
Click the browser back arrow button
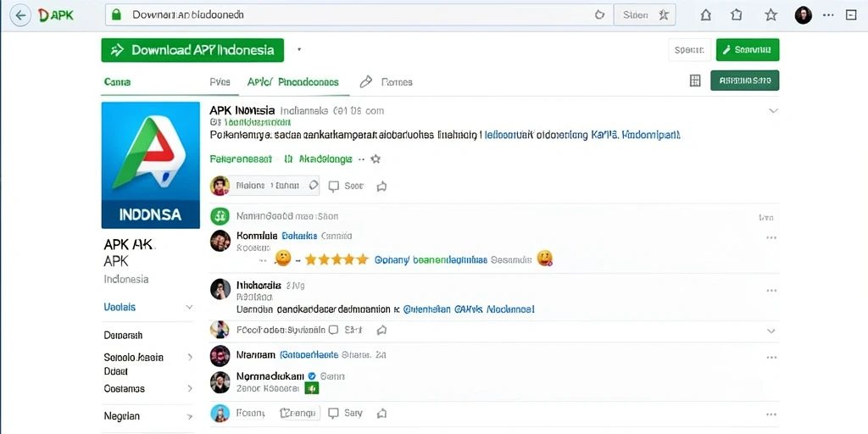click(x=20, y=15)
